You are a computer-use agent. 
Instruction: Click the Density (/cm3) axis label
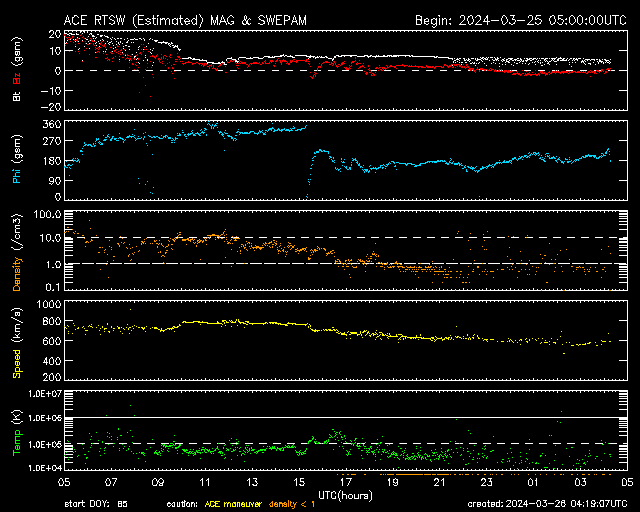pyautogui.click(x=17, y=252)
